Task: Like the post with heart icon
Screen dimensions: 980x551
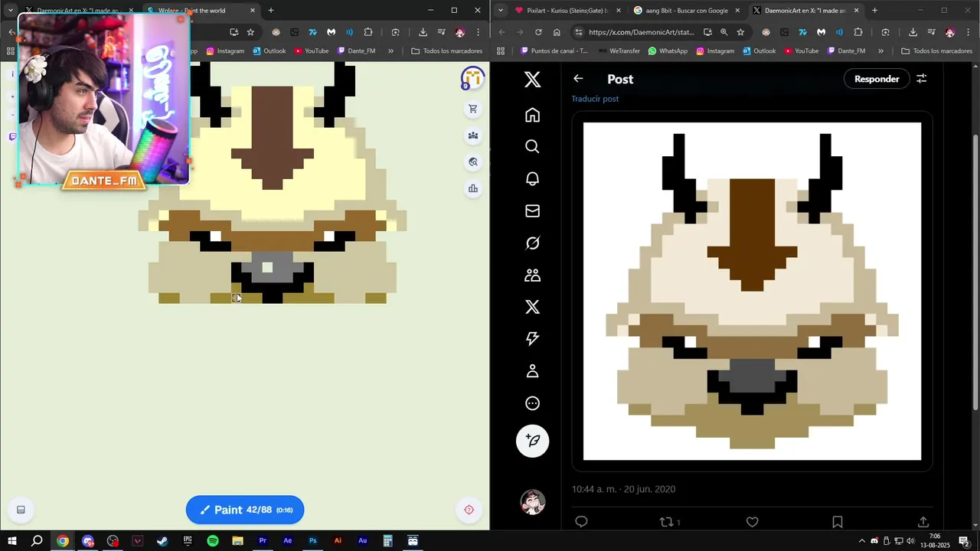Action: pyautogui.click(x=752, y=522)
